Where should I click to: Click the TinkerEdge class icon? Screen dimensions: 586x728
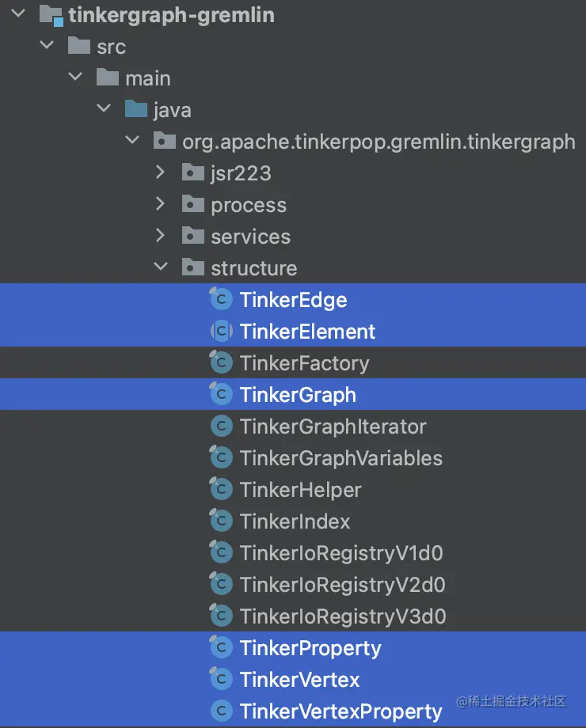(x=220, y=300)
